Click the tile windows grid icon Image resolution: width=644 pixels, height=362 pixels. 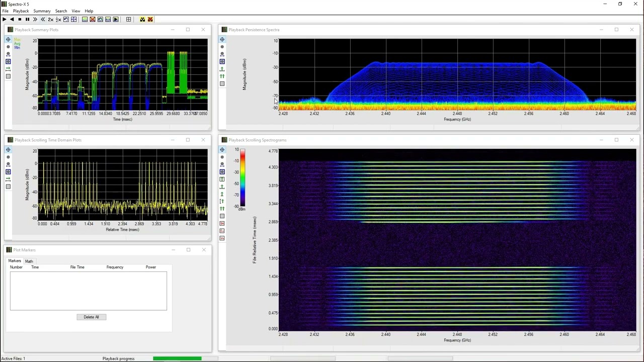(x=128, y=19)
